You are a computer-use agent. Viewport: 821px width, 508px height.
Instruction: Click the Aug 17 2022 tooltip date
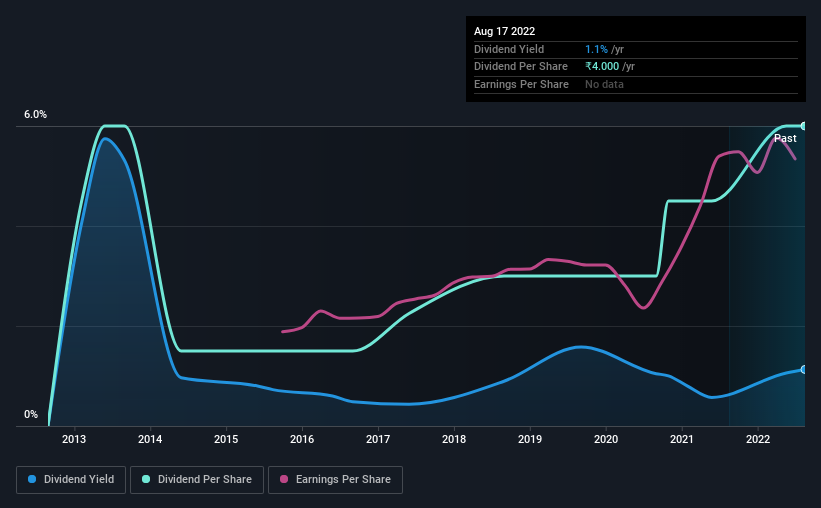click(x=504, y=31)
